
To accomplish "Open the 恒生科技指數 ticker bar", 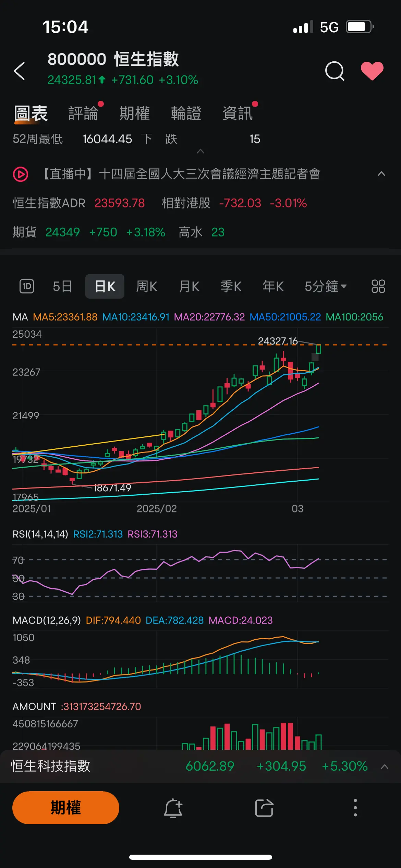I will (200, 766).
